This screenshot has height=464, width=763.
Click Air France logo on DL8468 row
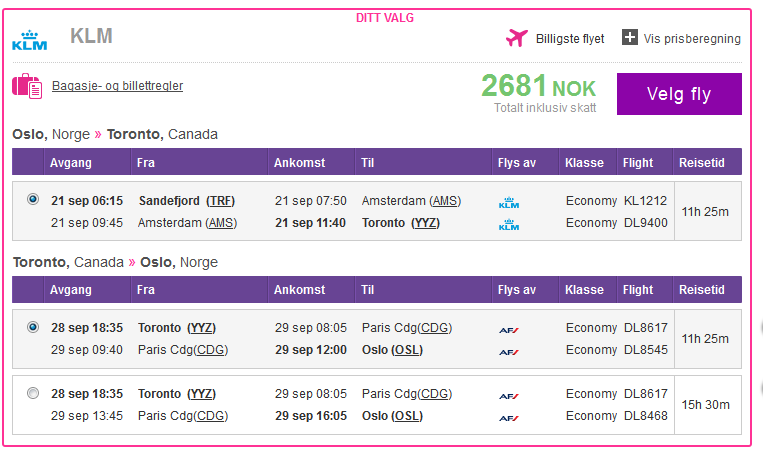(509, 418)
